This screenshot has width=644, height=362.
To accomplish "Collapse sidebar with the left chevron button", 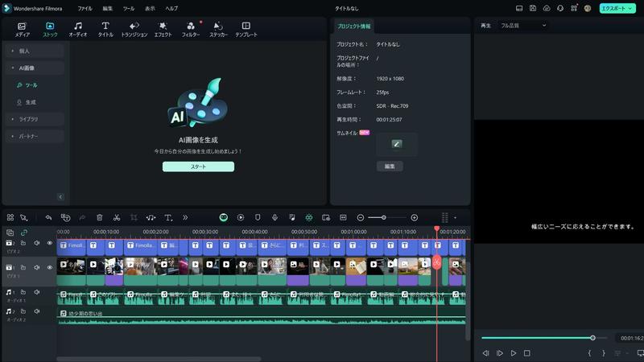I will tap(60, 197).
